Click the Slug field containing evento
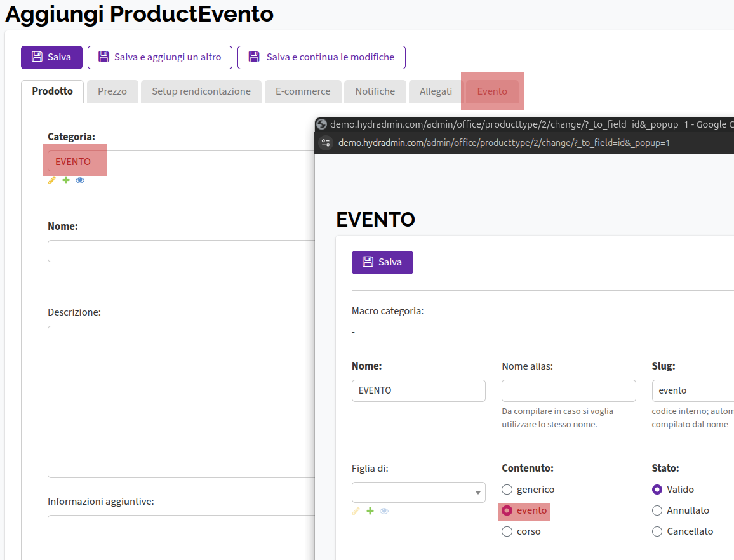This screenshot has width=734, height=560. pos(693,390)
